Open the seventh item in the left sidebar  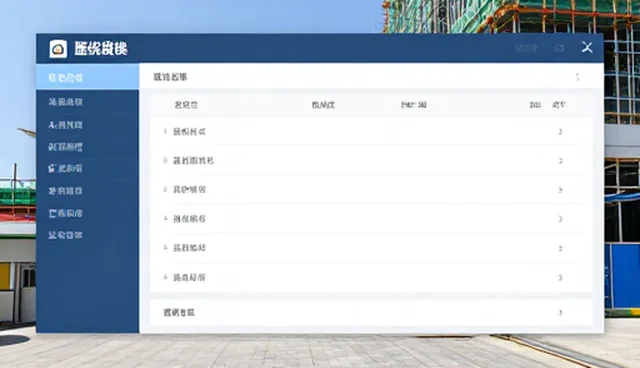(x=66, y=213)
